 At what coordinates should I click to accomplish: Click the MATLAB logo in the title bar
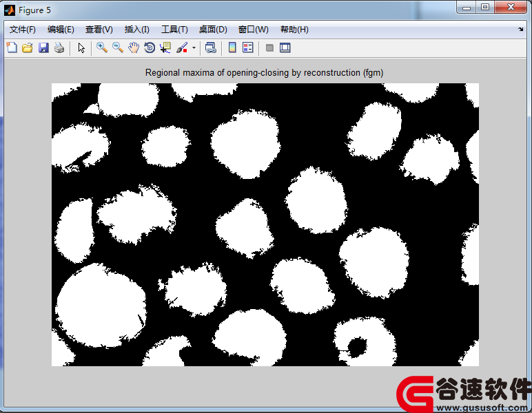pos(10,10)
